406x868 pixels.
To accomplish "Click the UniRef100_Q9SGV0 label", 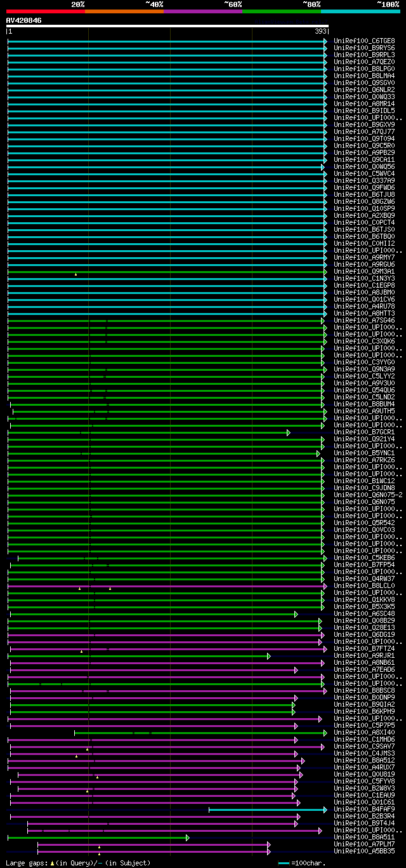I will point(364,83).
